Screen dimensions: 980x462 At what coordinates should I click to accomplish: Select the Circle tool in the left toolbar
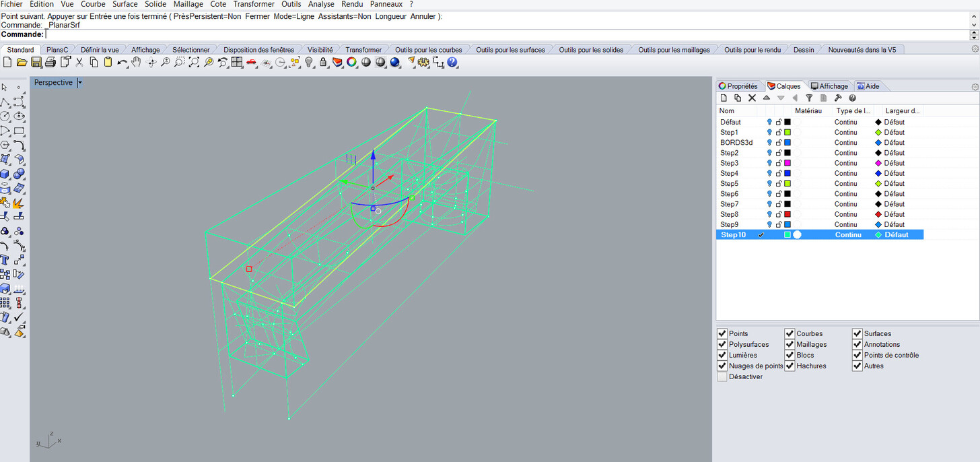coord(5,116)
